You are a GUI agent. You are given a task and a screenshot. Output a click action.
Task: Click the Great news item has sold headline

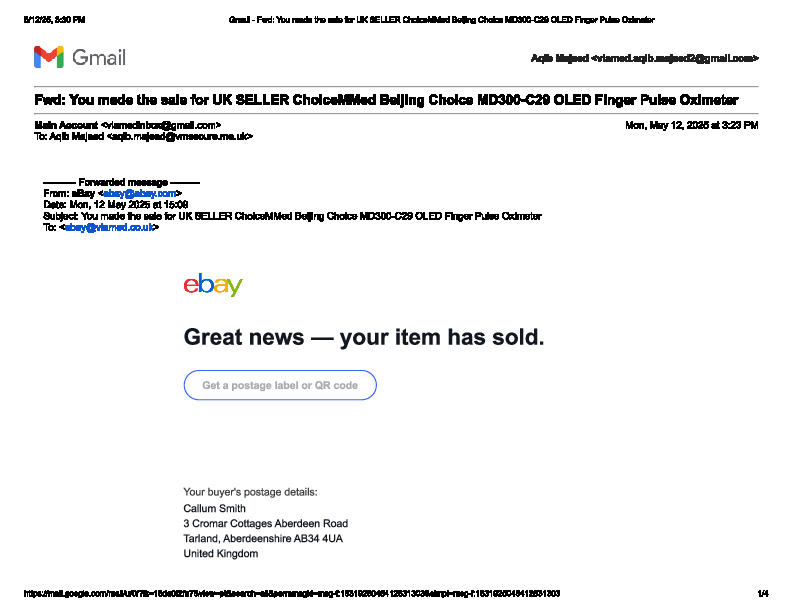(x=364, y=337)
